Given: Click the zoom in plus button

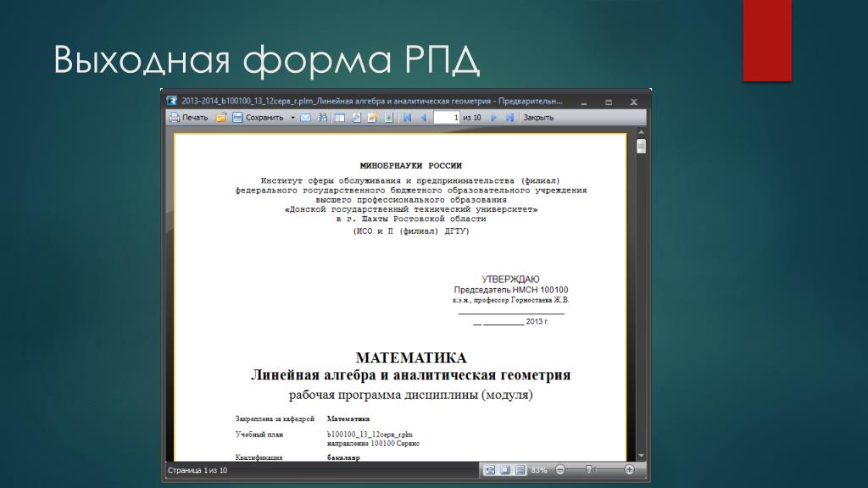Looking at the screenshot, I should point(630,469).
